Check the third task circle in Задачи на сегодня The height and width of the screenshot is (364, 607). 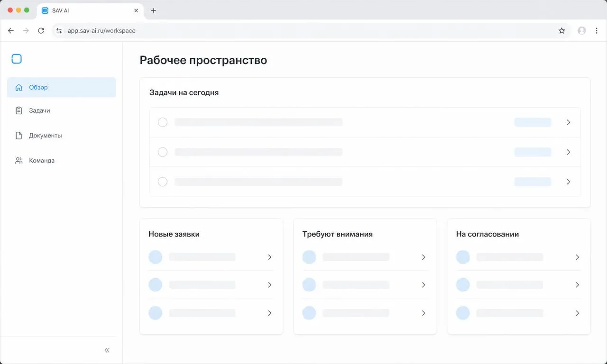[x=163, y=182]
